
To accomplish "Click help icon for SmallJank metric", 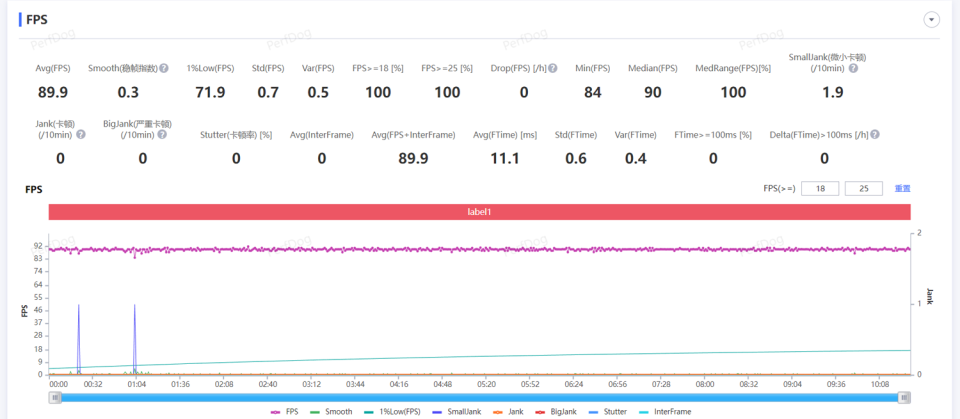I will click(853, 69).
